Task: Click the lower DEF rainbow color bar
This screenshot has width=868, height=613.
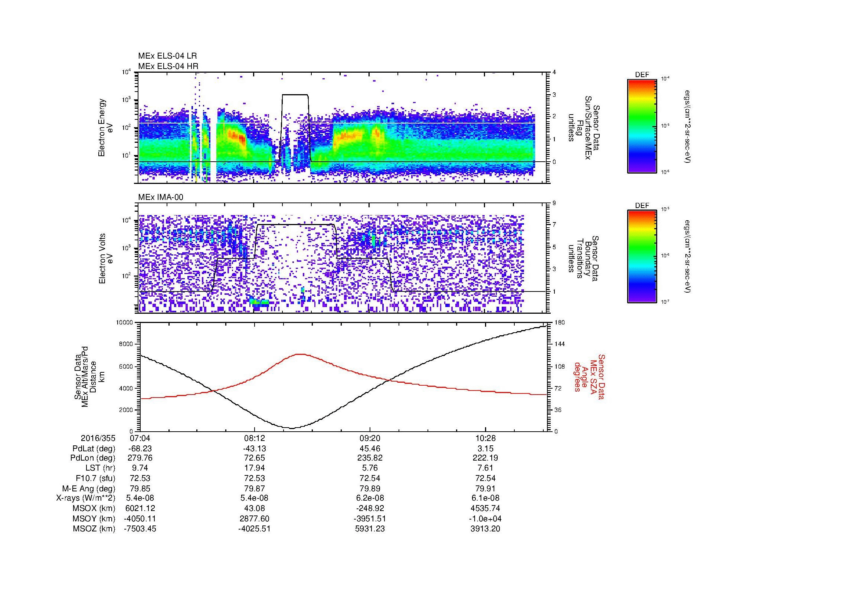Action: 642,257
